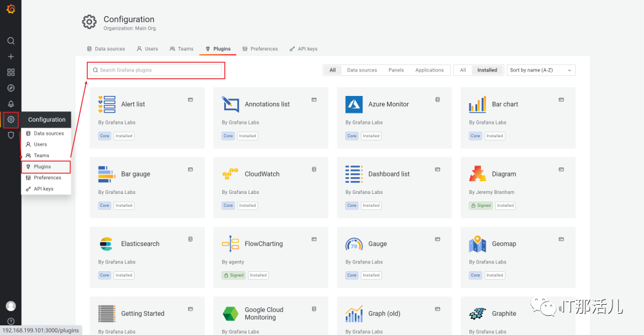
Task: Filter plugins by Data sources type
Action: click(362, 70)
